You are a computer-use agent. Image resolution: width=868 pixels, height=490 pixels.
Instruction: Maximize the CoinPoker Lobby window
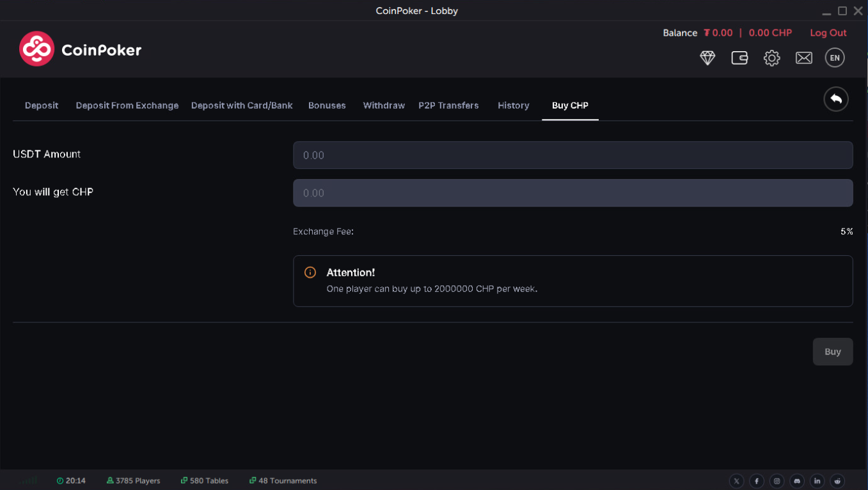coord(842,11)
